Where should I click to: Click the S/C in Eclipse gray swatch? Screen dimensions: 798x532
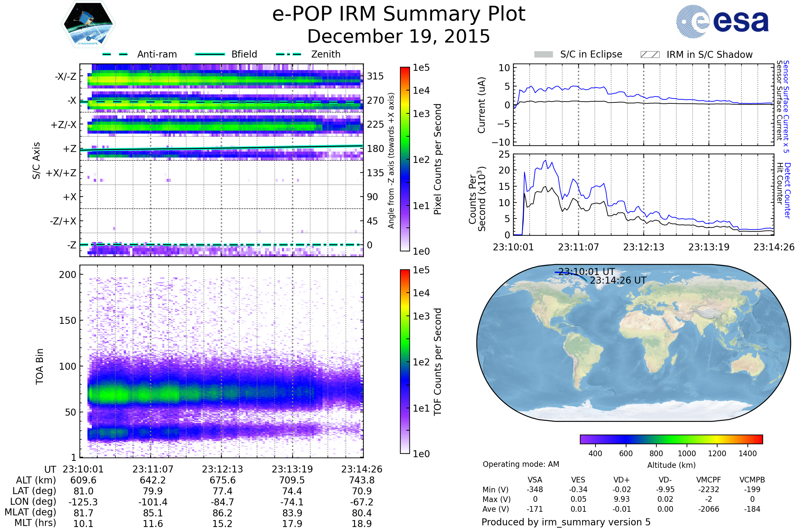click(x=543, y=55)
